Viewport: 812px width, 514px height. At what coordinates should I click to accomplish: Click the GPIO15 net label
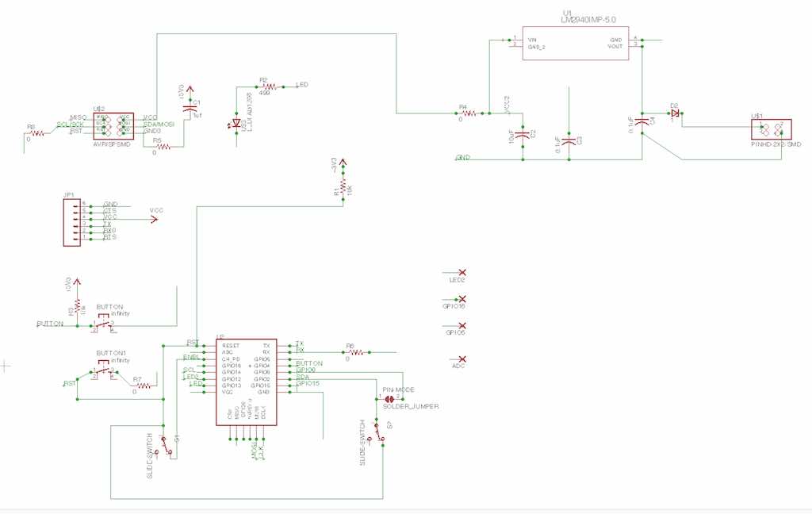tap(308, 383)
